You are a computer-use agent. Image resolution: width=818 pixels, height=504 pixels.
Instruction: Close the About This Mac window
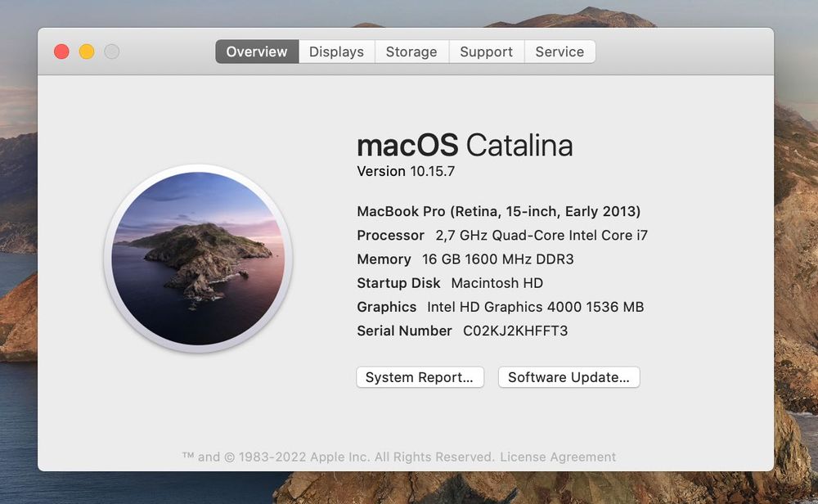coord(61,52)
